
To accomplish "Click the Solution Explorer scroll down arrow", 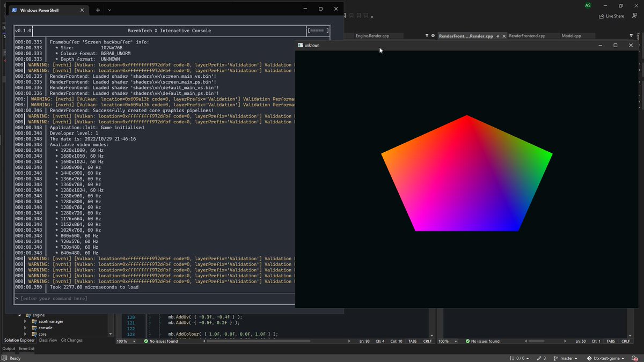I will 111,334.
